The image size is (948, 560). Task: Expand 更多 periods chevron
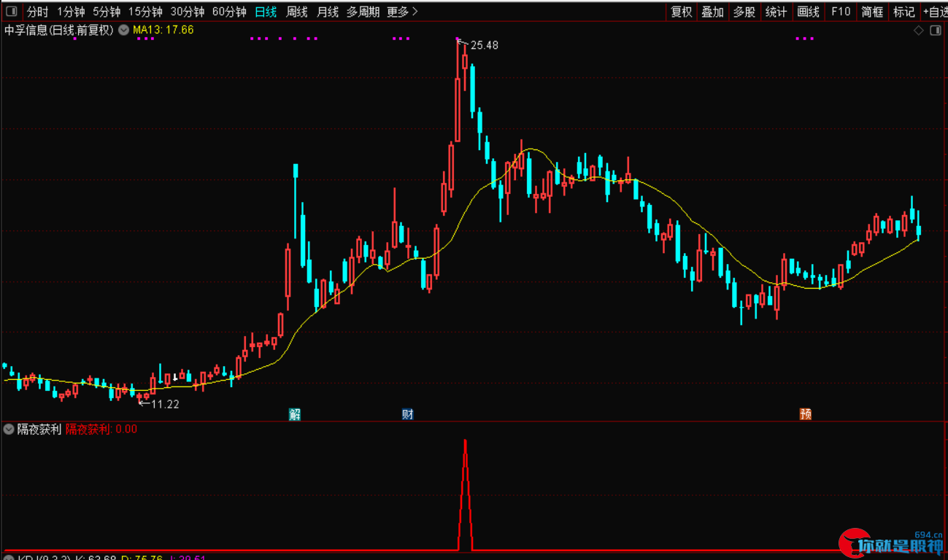coord(415,12)
